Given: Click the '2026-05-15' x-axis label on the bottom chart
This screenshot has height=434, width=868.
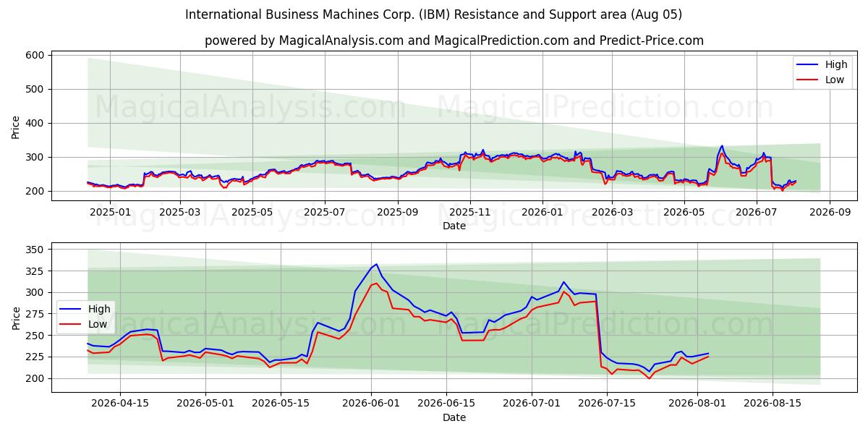Looking at the screenshot, I should (x=279, y=404).
